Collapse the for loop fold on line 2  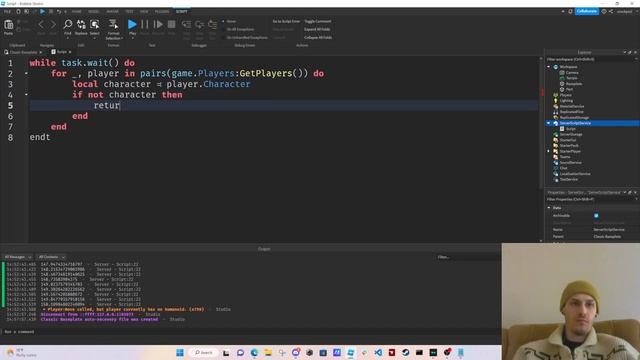26,73
